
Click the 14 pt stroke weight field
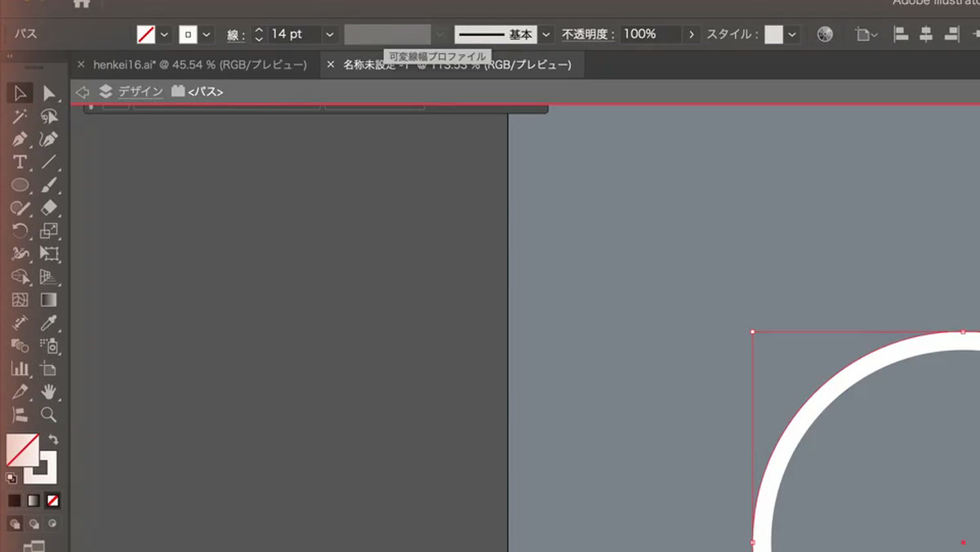pyautogui.click(x=295, y=34)
